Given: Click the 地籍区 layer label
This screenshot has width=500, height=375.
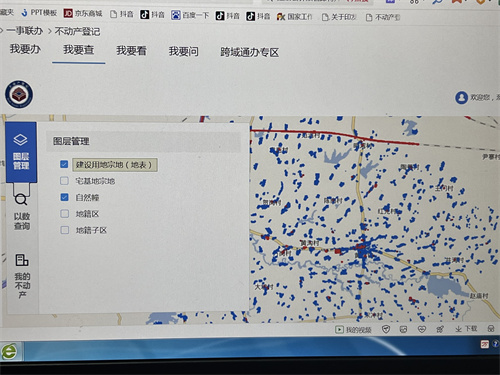Looking at the screenshot, I should 87,214.
